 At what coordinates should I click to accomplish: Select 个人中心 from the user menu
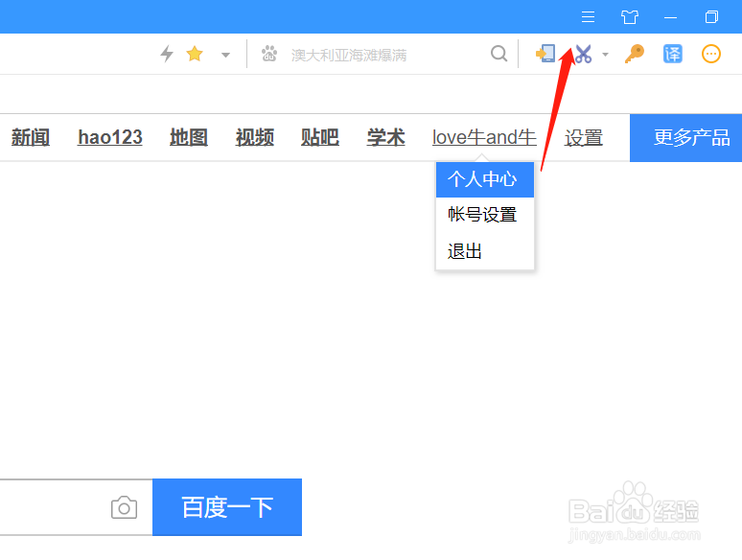coord(485,179)
